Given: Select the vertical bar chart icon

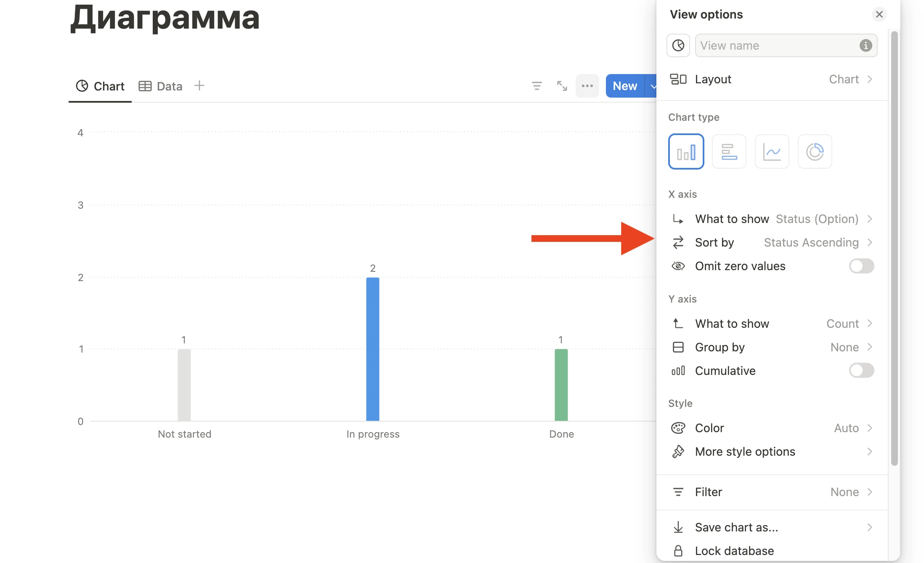Looking at the screenshot, I should 686,151.
